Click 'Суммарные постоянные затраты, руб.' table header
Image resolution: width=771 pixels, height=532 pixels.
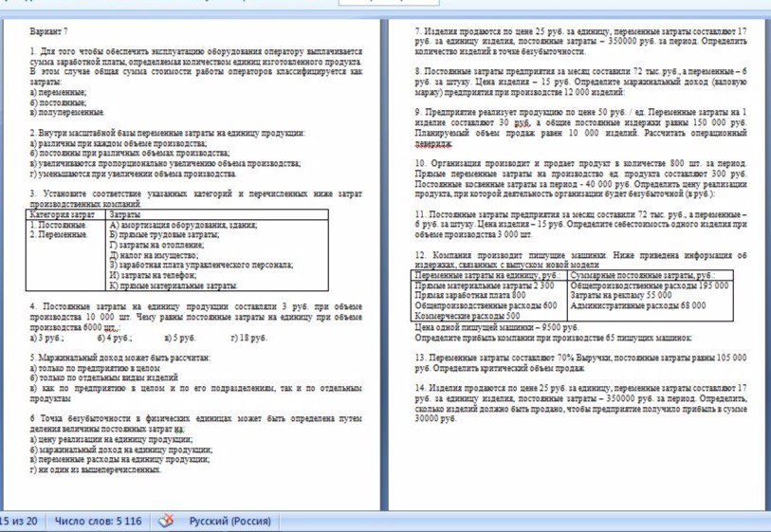point(640,276)
